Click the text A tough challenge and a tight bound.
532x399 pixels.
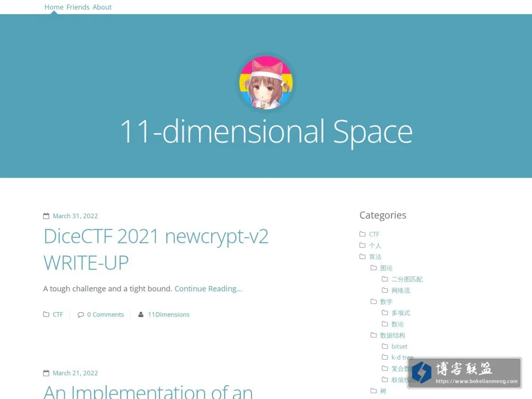click(108, 289)
